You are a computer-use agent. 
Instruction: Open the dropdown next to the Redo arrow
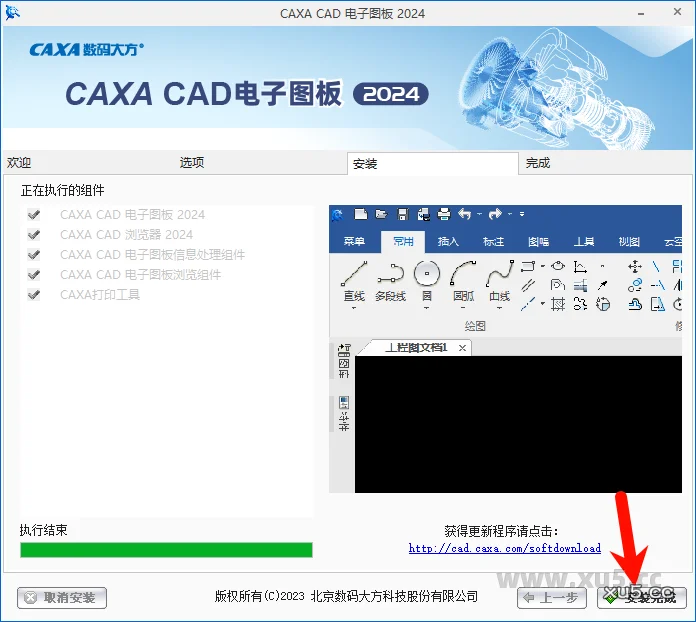click(509, 214)
